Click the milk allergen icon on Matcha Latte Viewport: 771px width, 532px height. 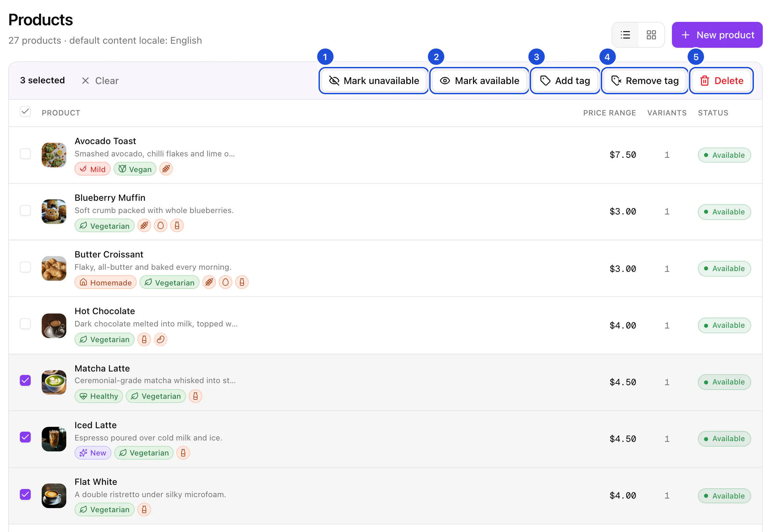(x=195, y=396)
